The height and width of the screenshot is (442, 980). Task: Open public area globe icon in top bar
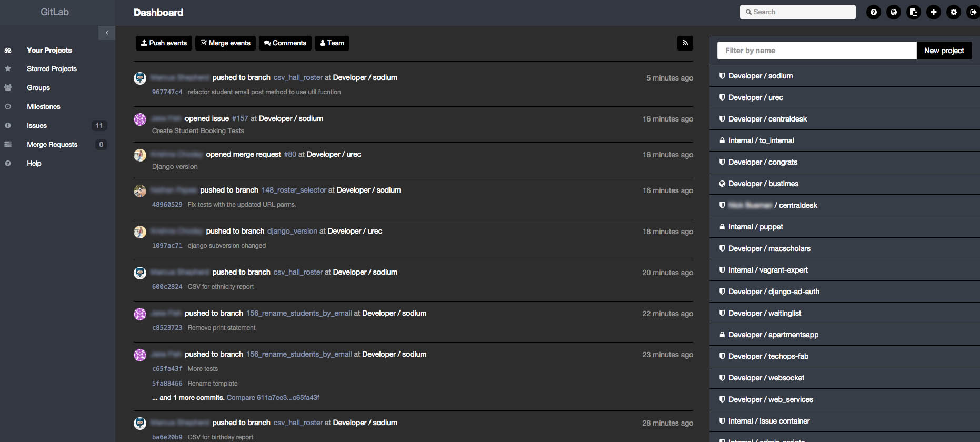894,12
